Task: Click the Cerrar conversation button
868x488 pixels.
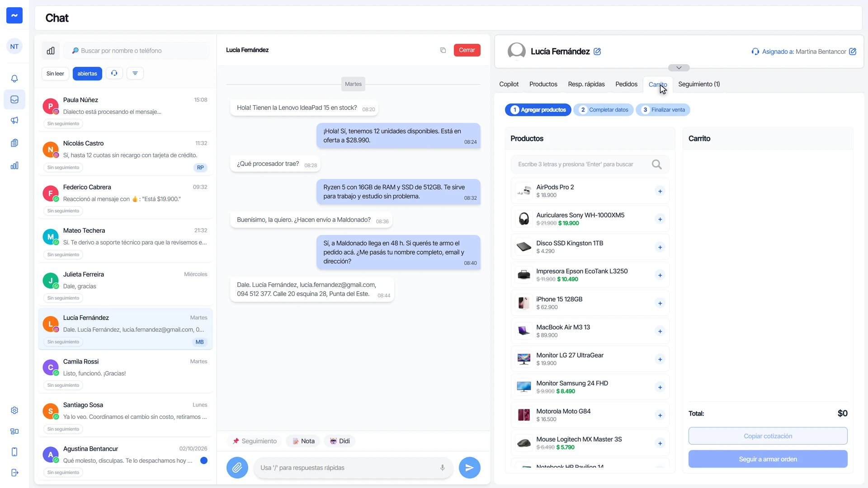Action: pos(467,50)
